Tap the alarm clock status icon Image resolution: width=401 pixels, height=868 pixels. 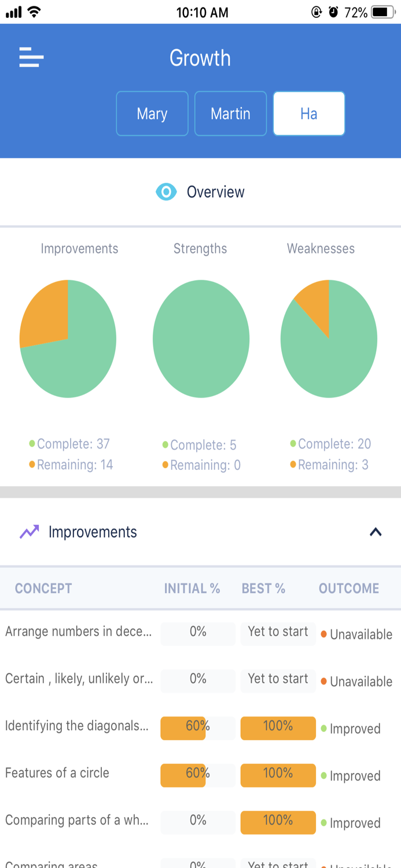333,12
